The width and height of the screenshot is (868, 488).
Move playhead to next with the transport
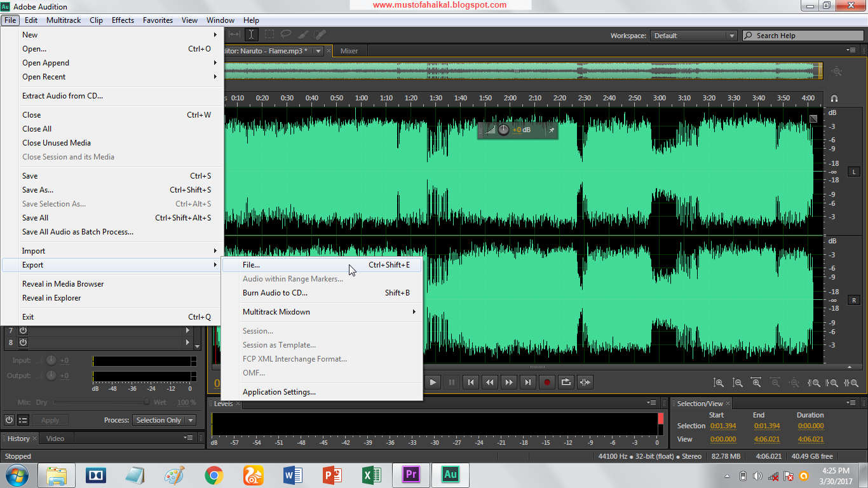click(x=527, y=382)
